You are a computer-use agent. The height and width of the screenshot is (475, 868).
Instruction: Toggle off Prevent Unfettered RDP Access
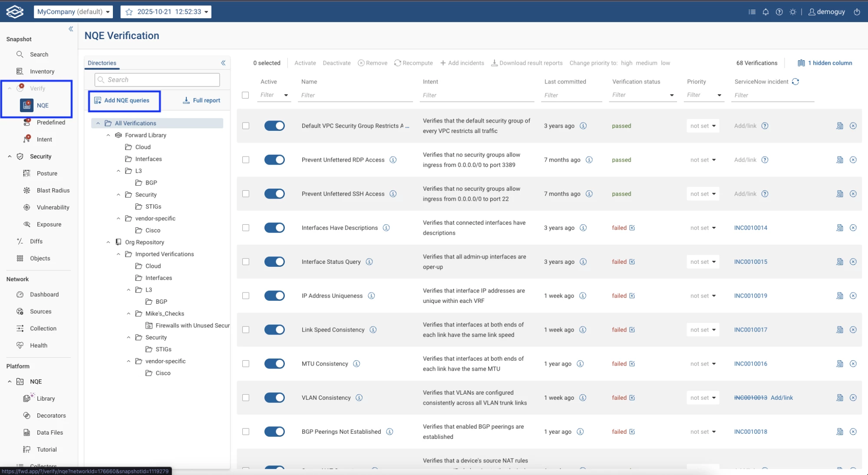pyautogui.click(x=274, y=160)
